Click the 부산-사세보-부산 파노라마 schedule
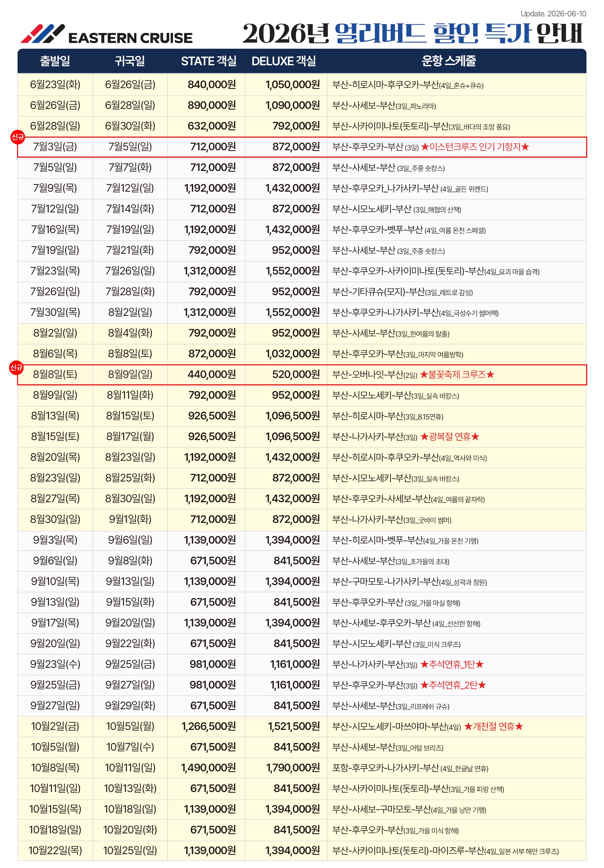 point(384,106)
